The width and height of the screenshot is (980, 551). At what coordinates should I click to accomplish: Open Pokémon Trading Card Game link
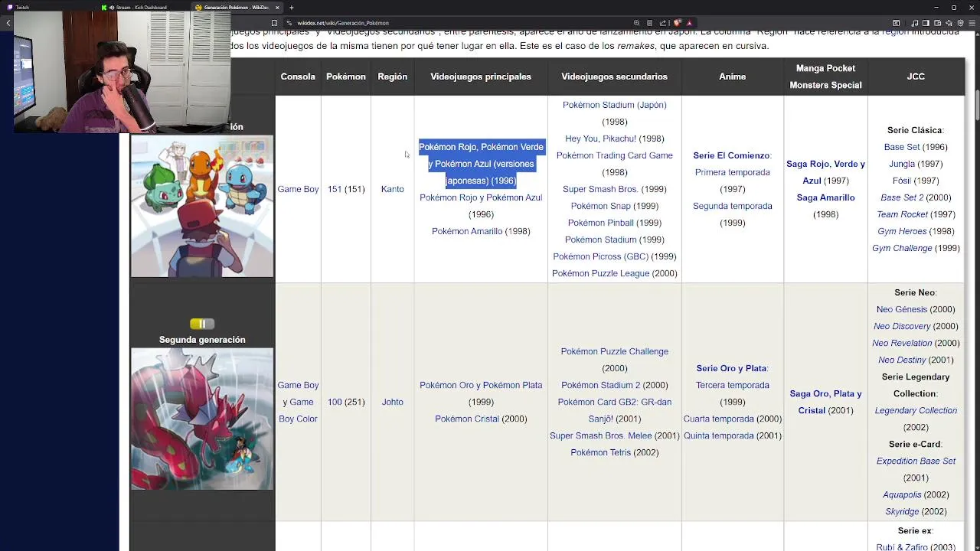pyautogui.click(x=614, y=155)
